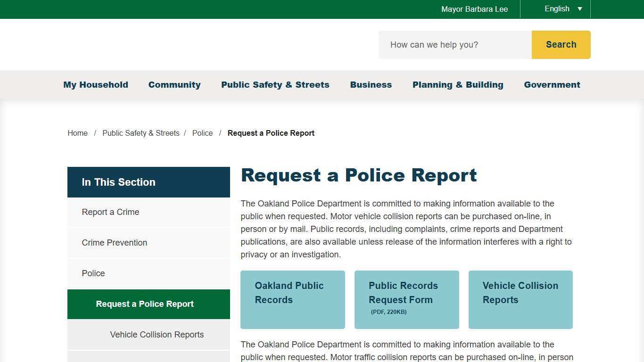Open the Mayor Barbara Lee page

474,8
